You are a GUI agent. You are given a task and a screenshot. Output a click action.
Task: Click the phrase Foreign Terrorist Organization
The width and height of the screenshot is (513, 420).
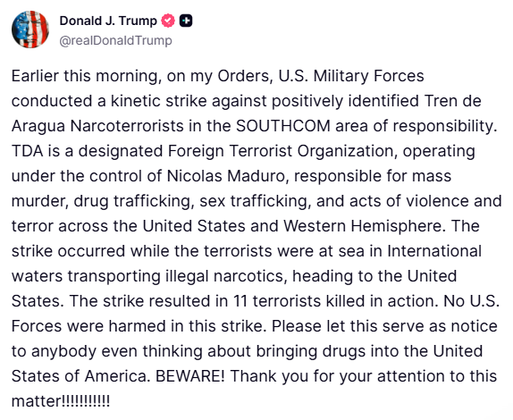pyautogui.click(x=282, y=151)
